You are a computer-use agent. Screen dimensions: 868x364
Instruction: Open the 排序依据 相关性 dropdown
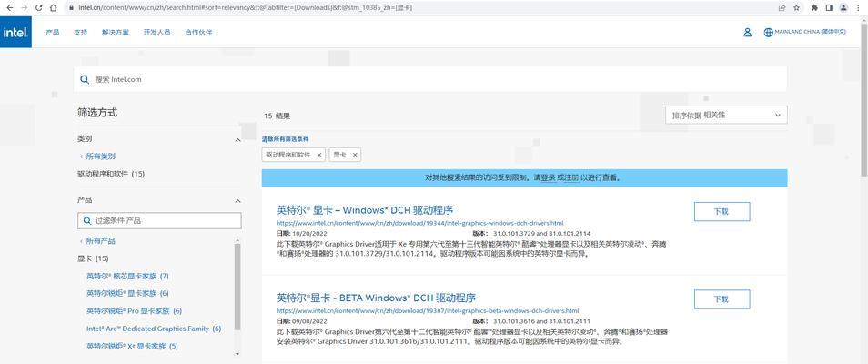[x=726, y=116]
